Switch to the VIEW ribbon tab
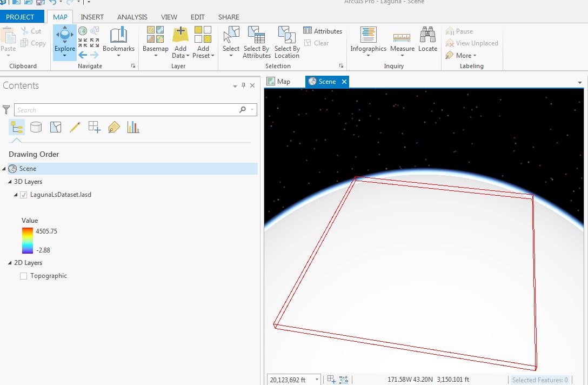Screen dimensions: 588x385 (169, 17)
